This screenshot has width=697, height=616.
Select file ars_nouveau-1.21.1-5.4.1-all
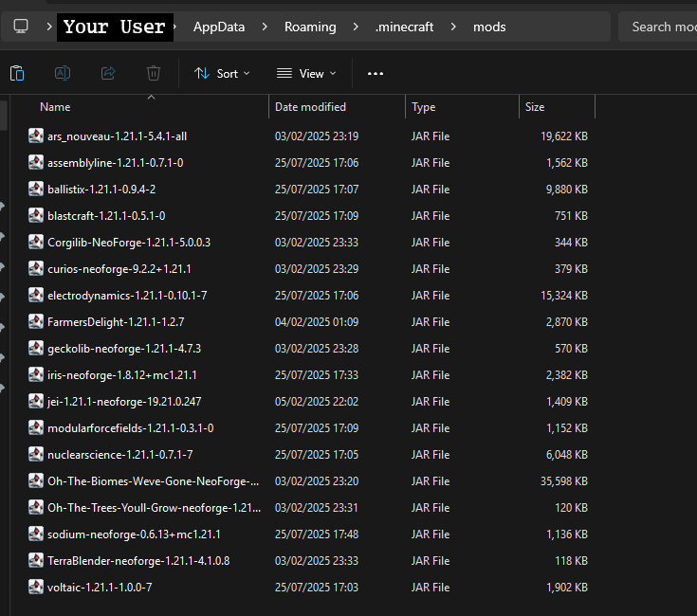tap(117, 136)
